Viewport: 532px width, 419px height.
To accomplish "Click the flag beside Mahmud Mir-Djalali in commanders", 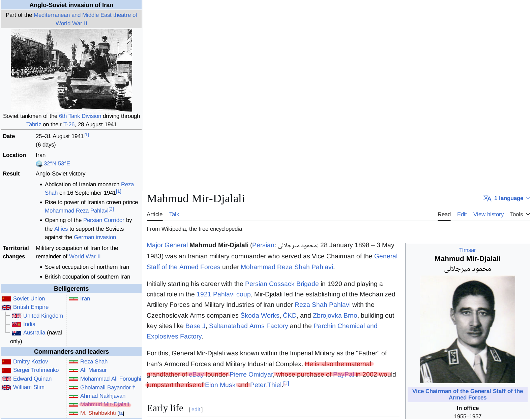I will pyautogui.click(x=73, y=405).
